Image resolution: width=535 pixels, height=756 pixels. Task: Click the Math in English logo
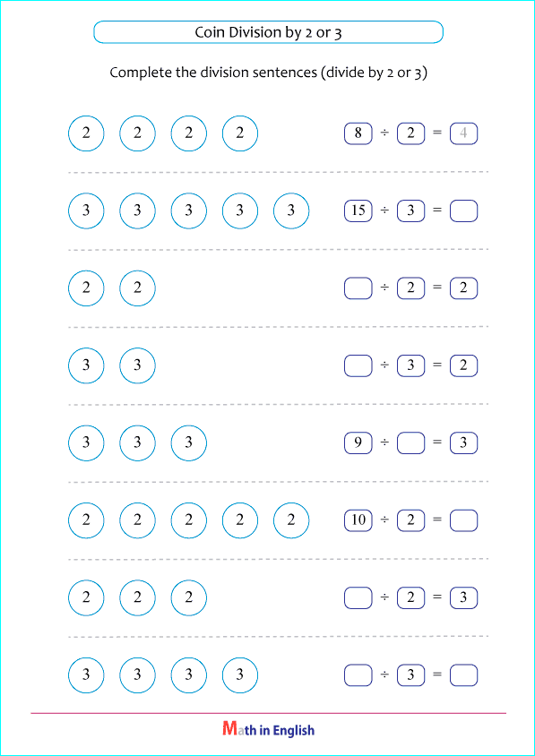(x=268, y=729)
